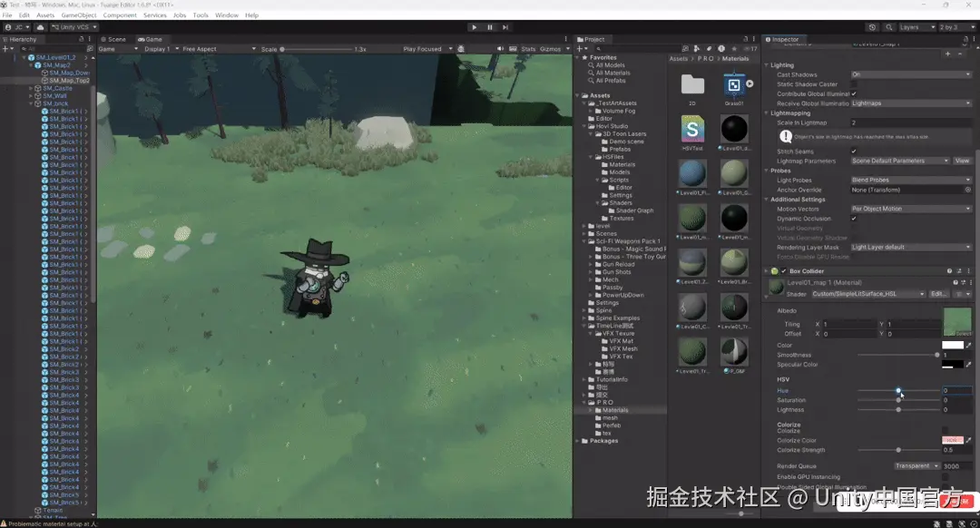The image size is (980, 528).
Task: Click the Saturation slider
Action: pos(898,400)
